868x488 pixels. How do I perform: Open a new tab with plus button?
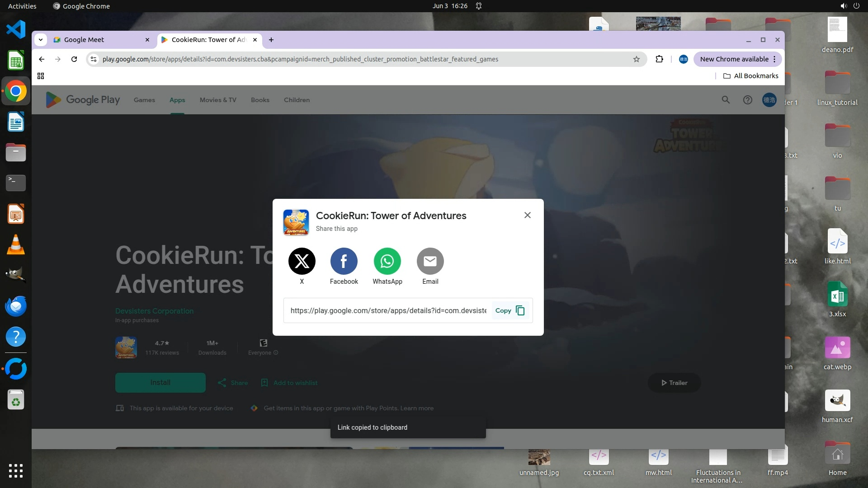271,40
